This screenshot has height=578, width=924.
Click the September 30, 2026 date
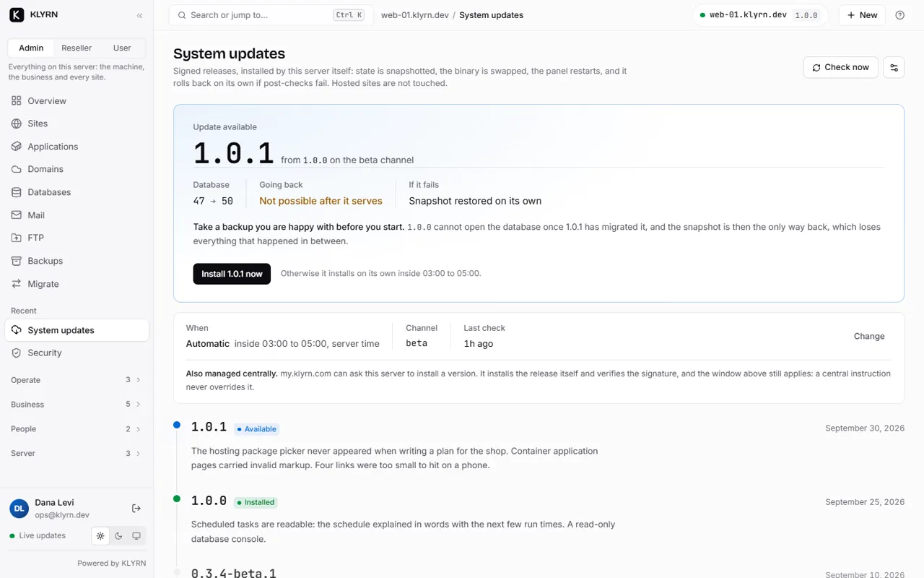tap(865, 428)
